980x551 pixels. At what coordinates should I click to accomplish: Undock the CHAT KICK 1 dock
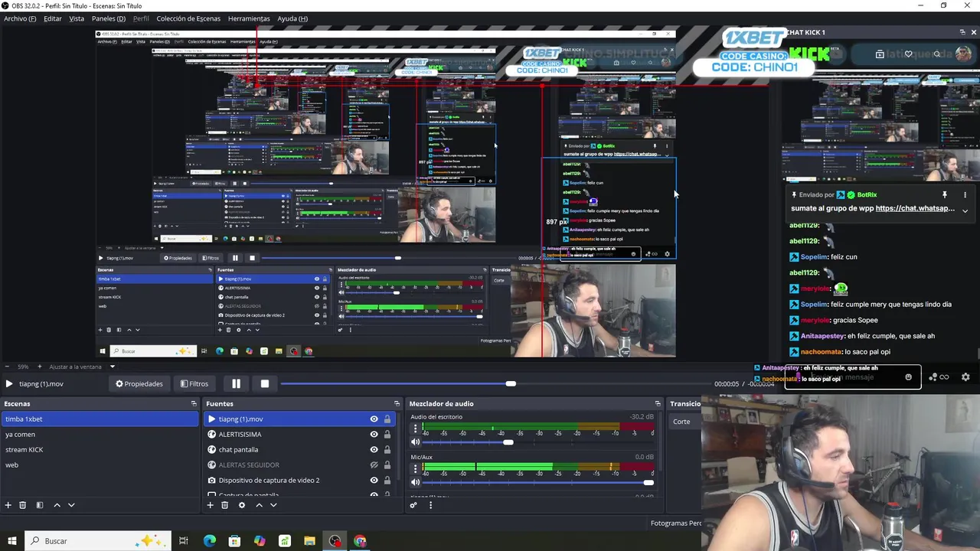[x=962, y=32]
